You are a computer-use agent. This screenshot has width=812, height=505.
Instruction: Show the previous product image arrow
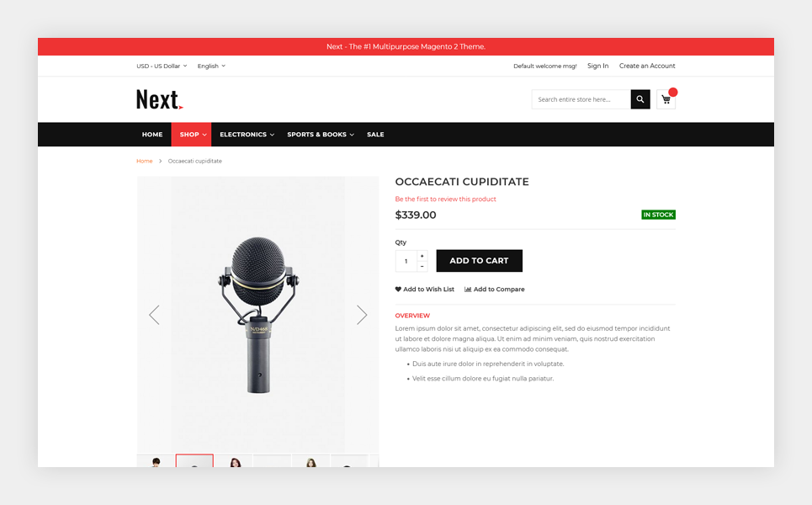pyautogui.click(x=154, y=315)
